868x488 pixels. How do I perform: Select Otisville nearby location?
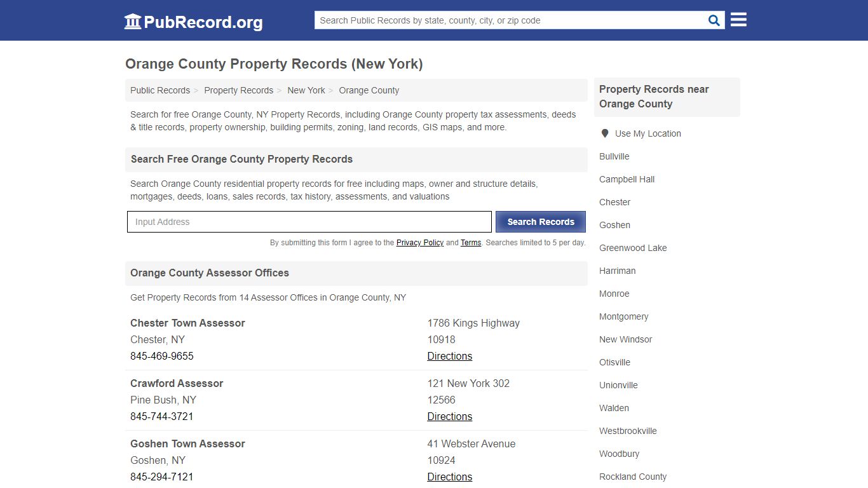[615, 362]
